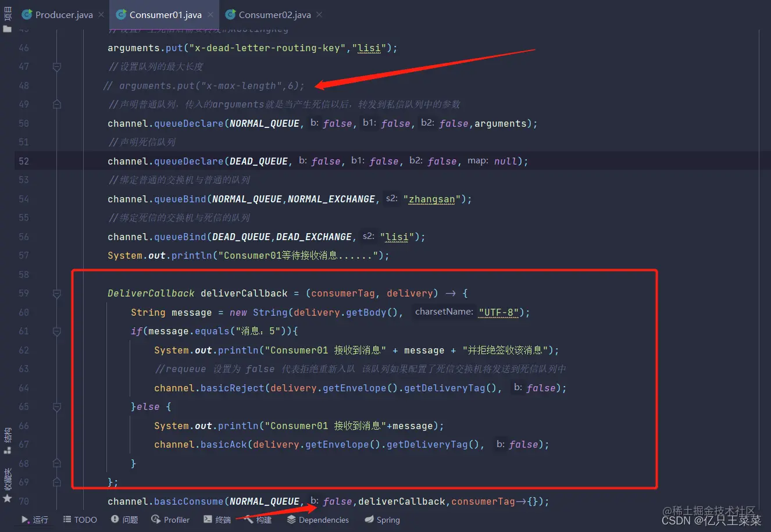Toggle the fold end marker at line 69
The image size is (771, 532).
[x=57, y=483]
